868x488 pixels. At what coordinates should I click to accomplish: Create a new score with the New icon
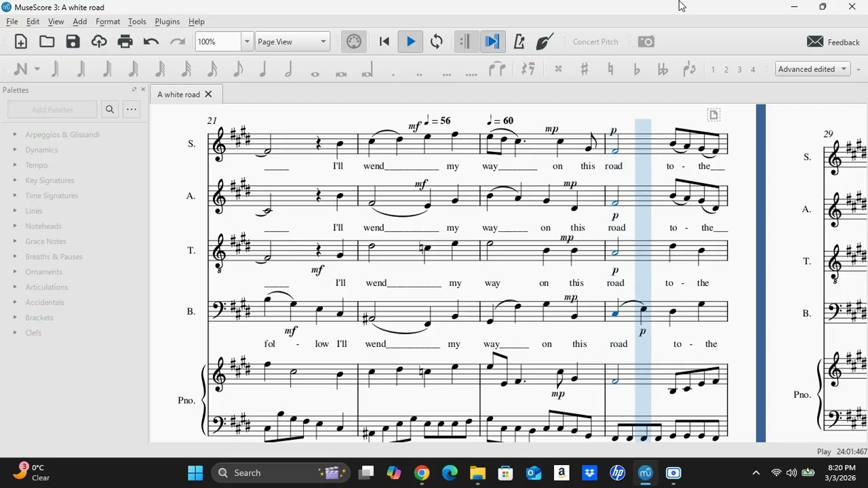(21, 42)
